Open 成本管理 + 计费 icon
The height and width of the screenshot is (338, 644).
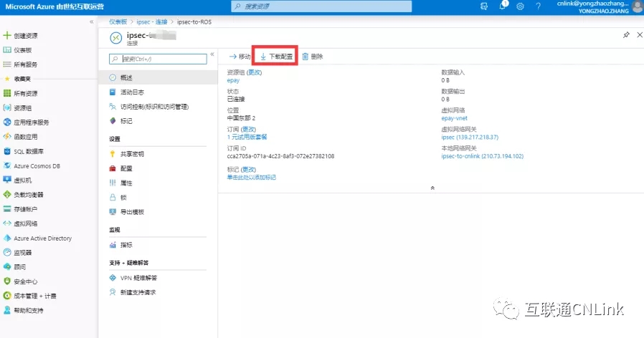[7, 296]
